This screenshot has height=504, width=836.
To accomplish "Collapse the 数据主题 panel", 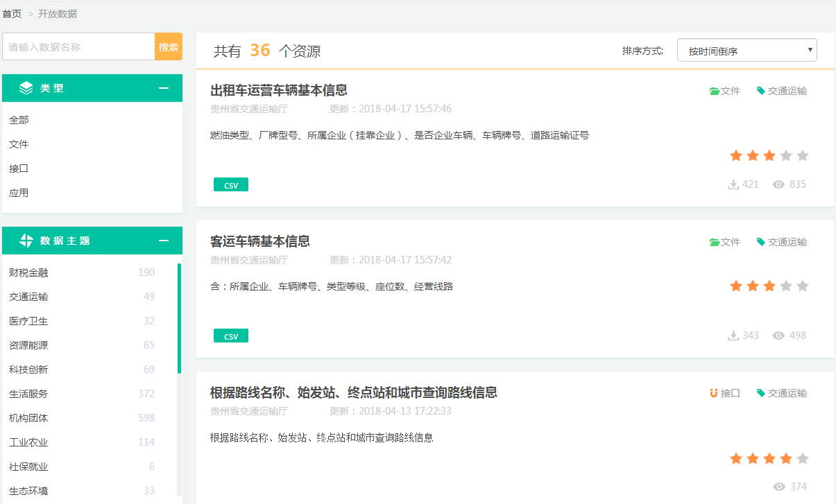I will point(164,241).
